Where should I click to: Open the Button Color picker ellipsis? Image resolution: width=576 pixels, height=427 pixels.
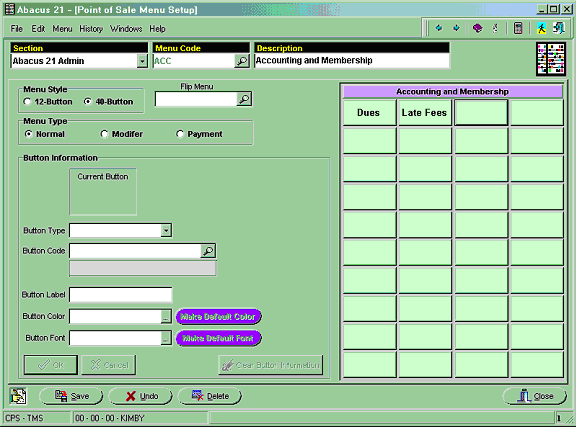pyautogui.click(x=166, y=316)
